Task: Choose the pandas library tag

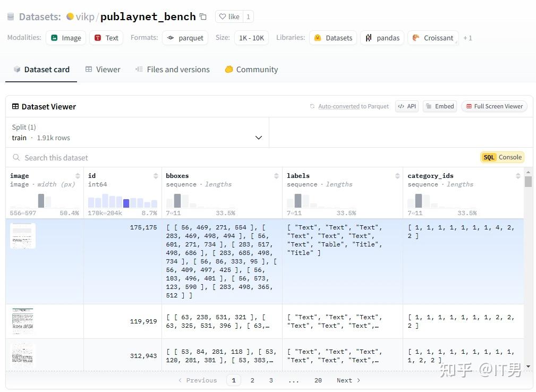Action: point(382,38)
